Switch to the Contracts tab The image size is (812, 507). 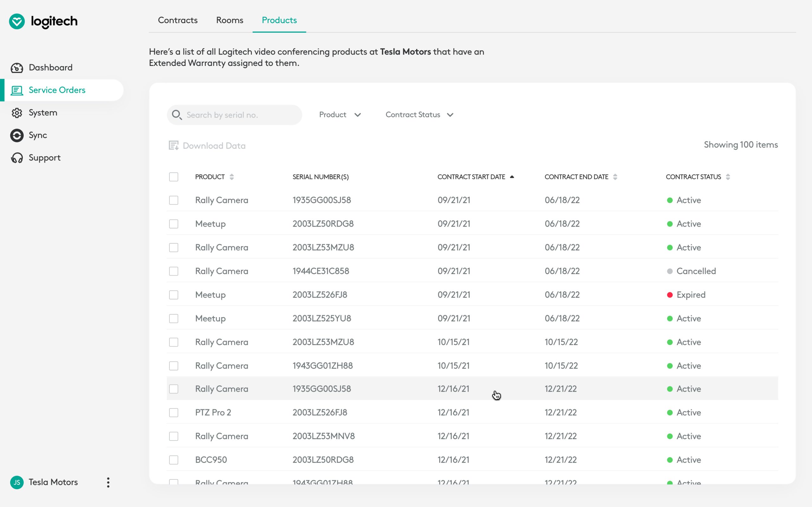[178, 20]
